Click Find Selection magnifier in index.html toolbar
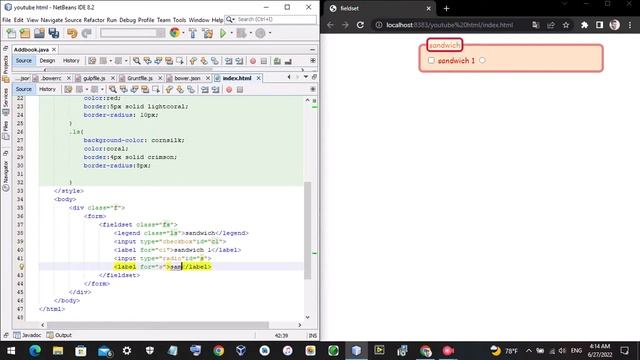The image size is (640, 360). pyautogui.click(x=113, y=89)
